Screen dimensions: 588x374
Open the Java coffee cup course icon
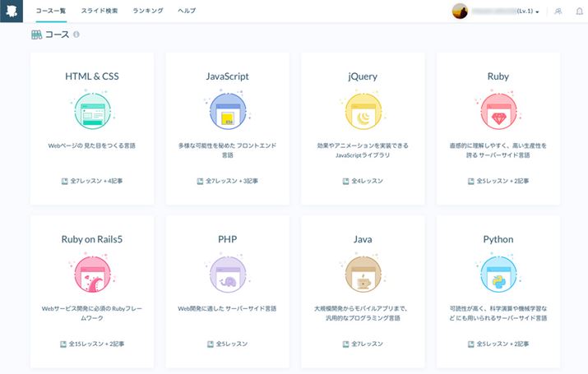(363, 275)
